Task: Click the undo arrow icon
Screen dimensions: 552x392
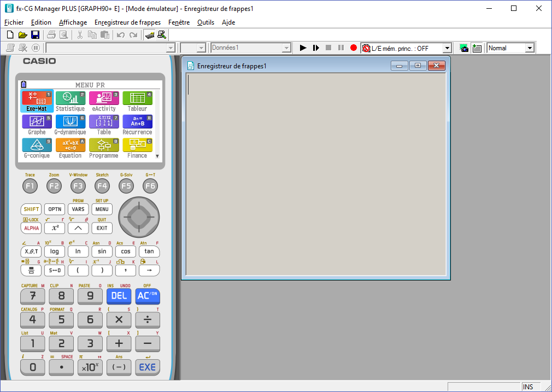Action: pyautogui.click(x=121, y=35)
